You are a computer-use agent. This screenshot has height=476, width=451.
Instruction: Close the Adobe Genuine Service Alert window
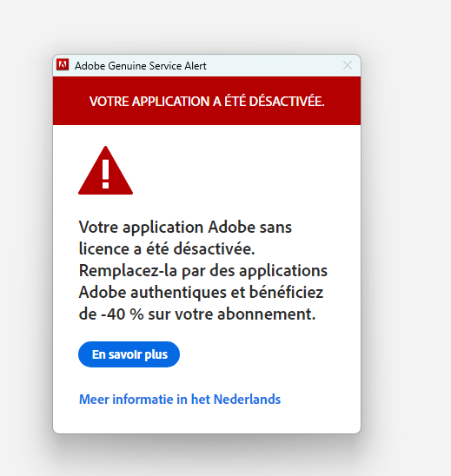point(348,65)
